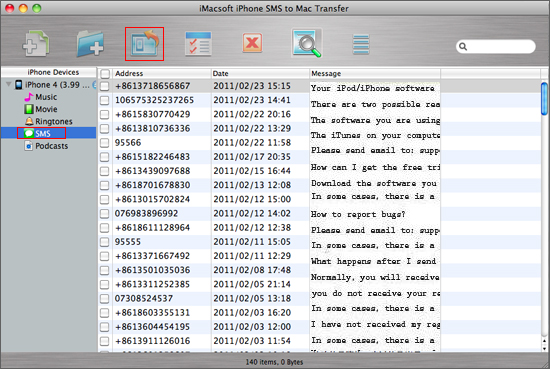Click the date 2011/02/23 14:41
This screenshot has width=550, height=369.
point(252,100)
